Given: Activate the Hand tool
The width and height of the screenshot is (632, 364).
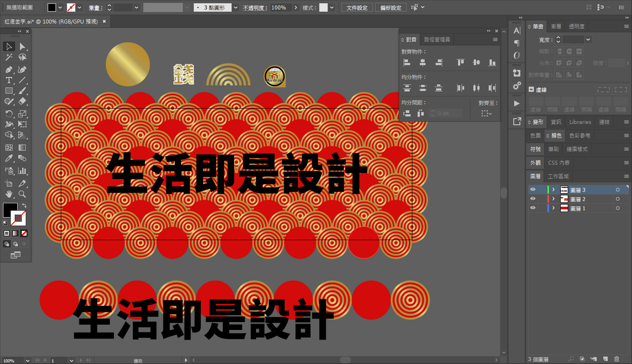Looking at the screenshot, I should (9, 194).
